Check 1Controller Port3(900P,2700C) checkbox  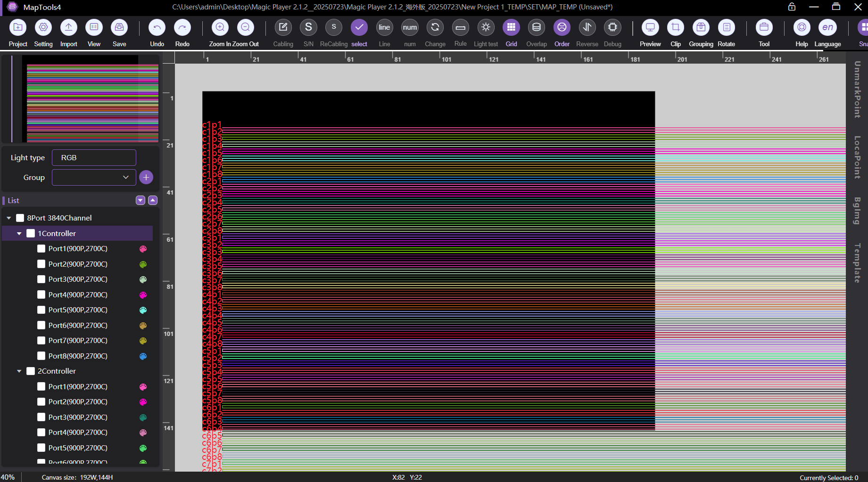pos(41,279)
